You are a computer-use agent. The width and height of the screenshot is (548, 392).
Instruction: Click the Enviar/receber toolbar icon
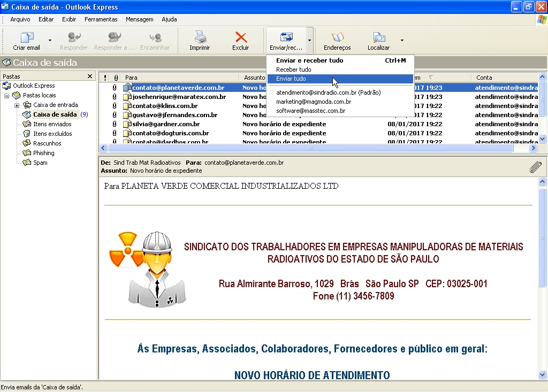(x=286, y=37)
